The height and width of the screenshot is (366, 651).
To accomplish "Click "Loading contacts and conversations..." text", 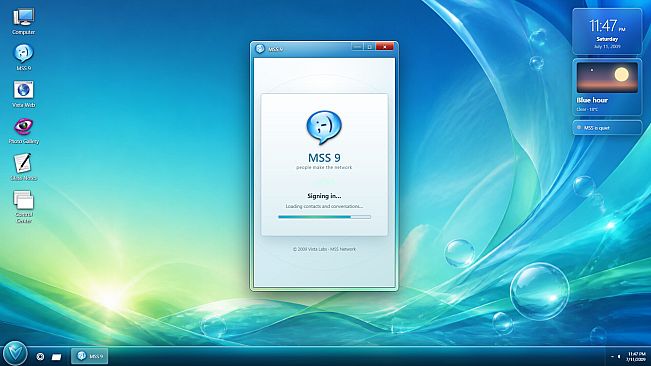I will pos(324,206).
